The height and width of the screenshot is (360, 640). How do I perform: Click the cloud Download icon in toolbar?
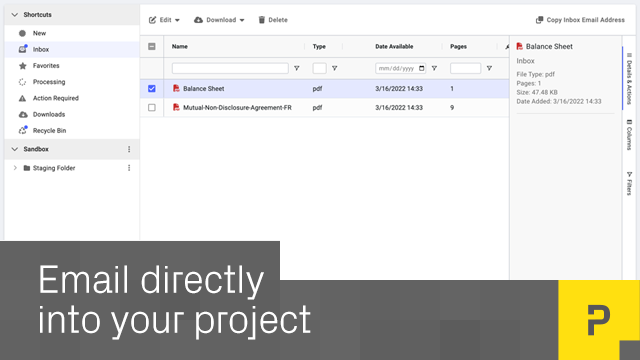click(x=198, y=20)
